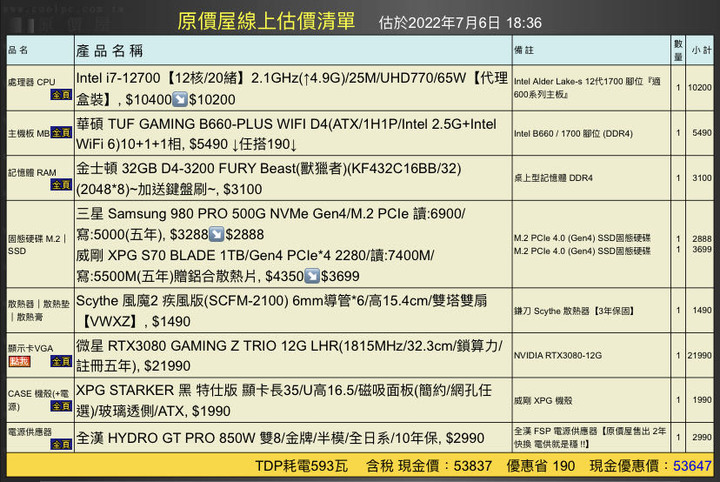Click the 主機板 MB category label
720x482 pixels.
coord(28,134)
